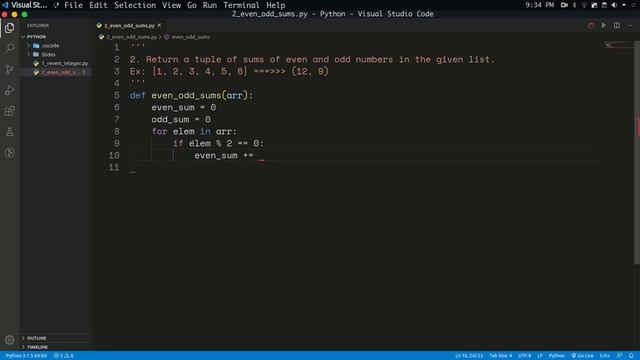Click the 9:34 PM clock
The width and height of the screenshot is (640, 360).
tap(540, 5)
